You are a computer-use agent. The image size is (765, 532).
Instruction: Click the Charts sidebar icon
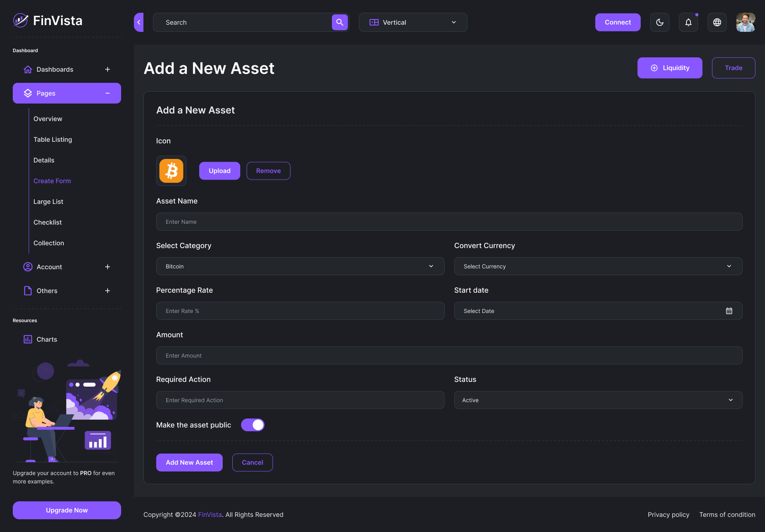coord(27,339)
